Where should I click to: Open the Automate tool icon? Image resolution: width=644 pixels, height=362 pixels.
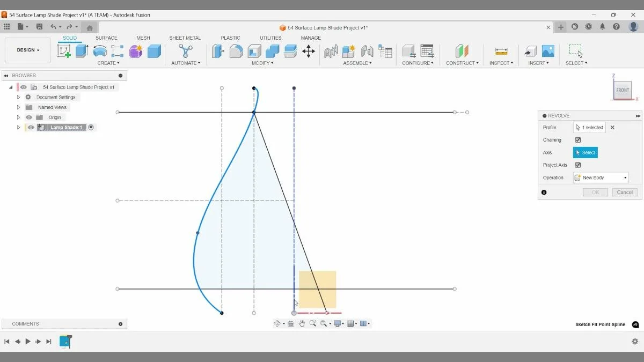tap(186, 51)
